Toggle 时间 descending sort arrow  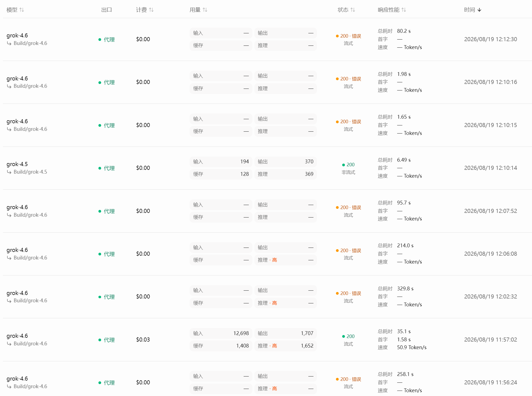[479, 10]
